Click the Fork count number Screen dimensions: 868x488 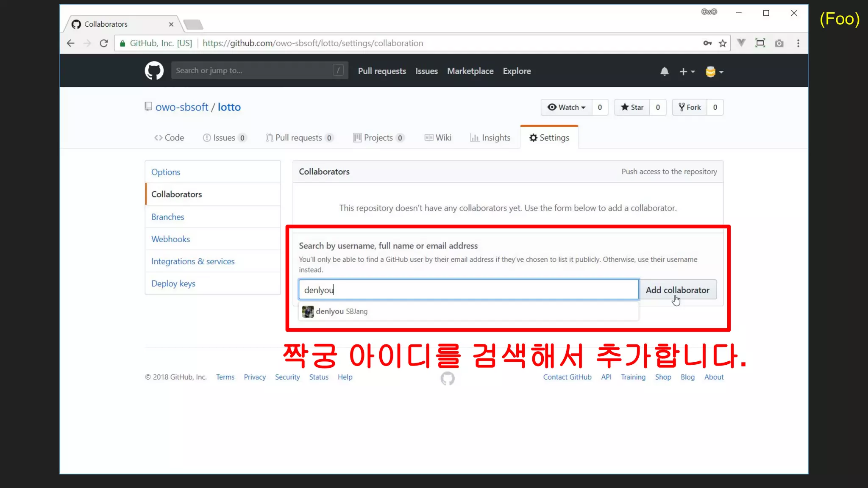click(x=715, y=107)
